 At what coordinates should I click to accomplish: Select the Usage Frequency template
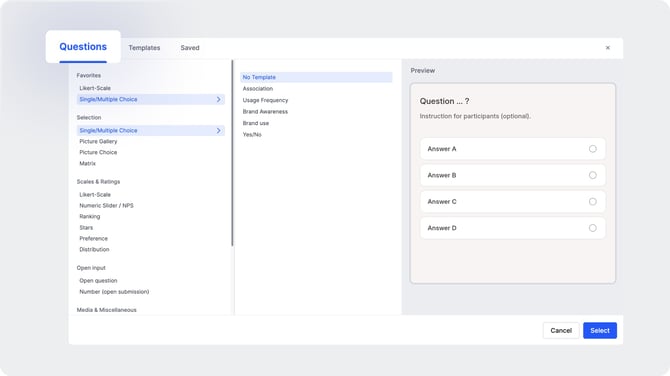[x=265, y=100]
